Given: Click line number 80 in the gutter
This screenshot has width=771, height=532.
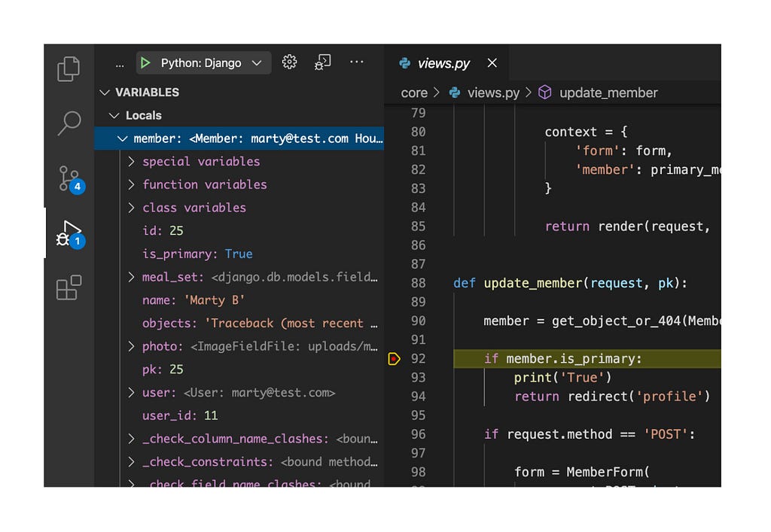Looking at the screenshot, I should [x=418, y=132].
